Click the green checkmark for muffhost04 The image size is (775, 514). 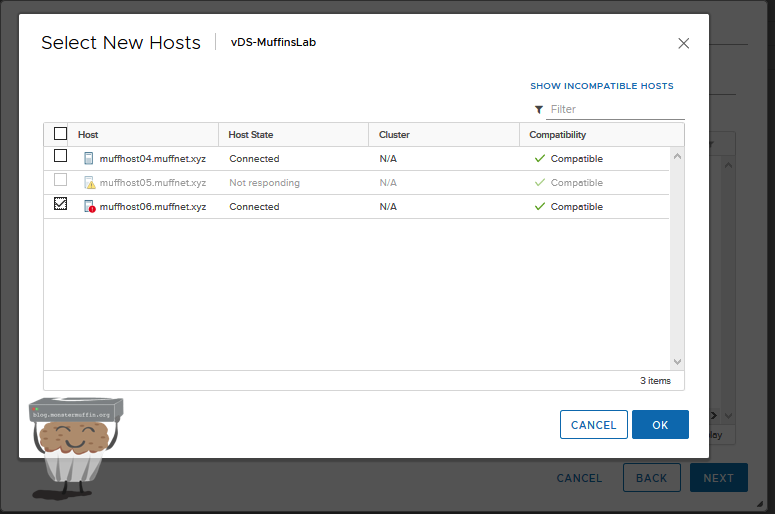click(540, 158)
